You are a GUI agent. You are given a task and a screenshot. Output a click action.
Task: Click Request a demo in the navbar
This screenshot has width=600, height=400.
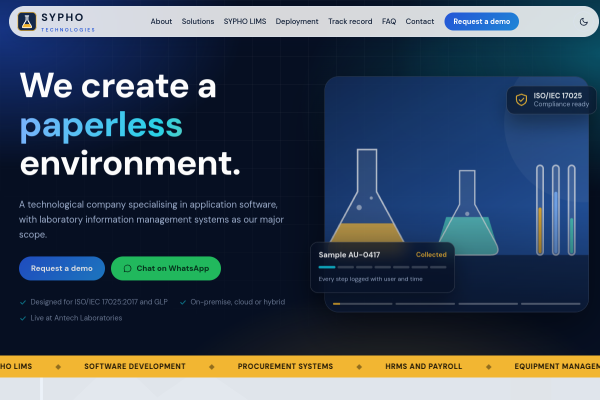click(481, 21)
